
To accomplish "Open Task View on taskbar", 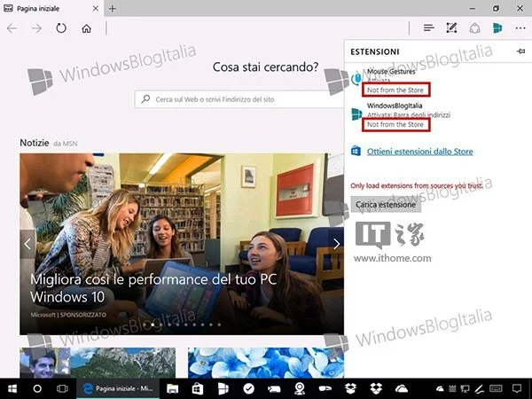I will point(62,388).
